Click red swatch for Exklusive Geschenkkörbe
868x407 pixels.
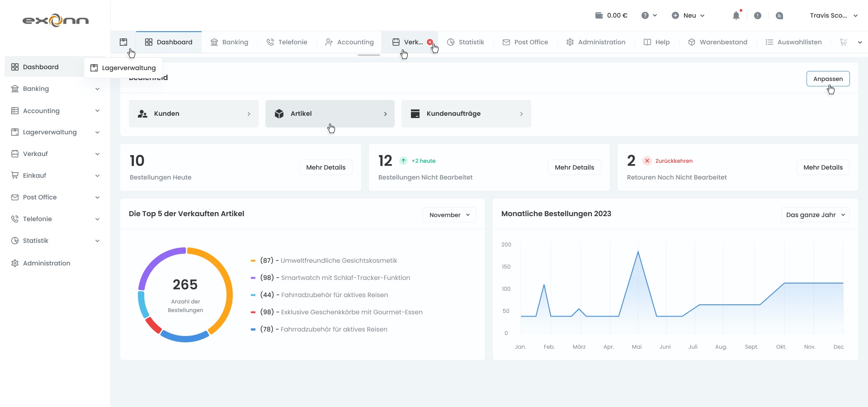(x=253, y=312)
